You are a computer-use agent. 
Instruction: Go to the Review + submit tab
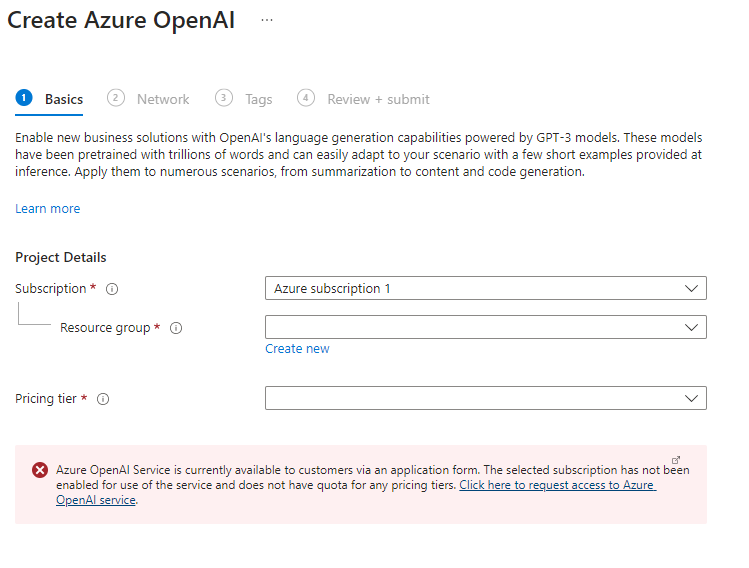tap(378, 99)
